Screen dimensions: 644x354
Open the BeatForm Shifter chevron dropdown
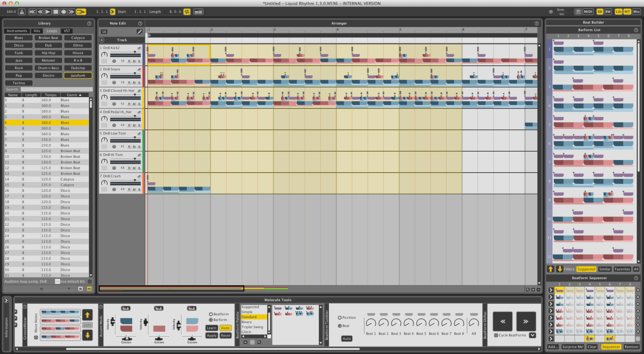tap(533, 335)
